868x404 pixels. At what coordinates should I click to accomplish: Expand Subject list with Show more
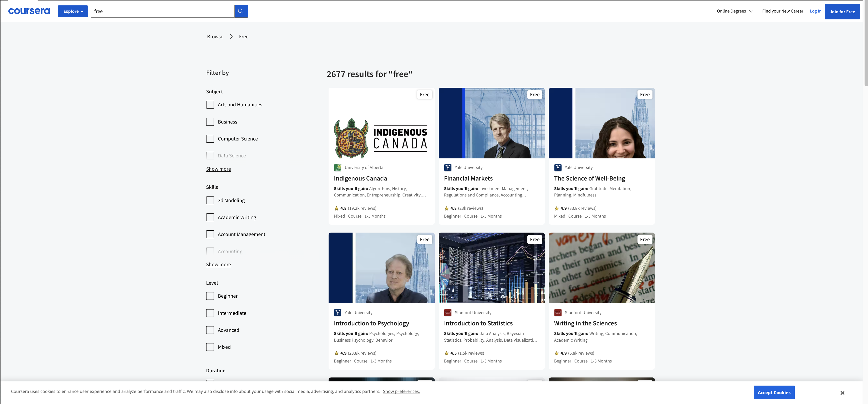(x=218, y=169)
